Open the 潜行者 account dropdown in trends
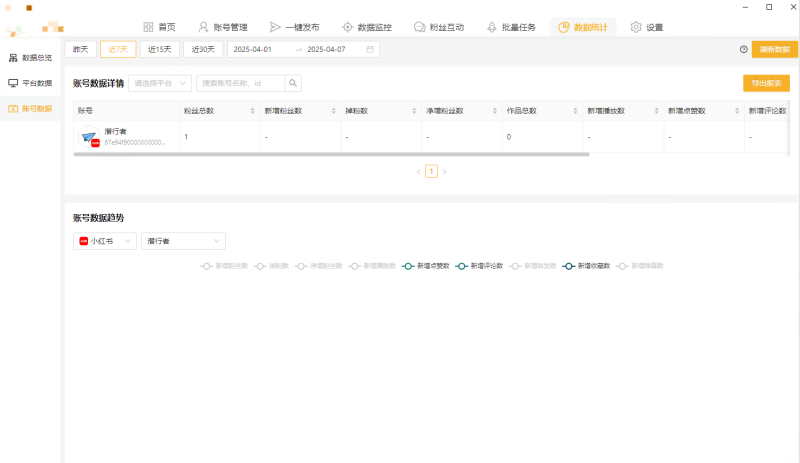The width and height of the screenshot is (800, 463). click(x=183, y=241)
